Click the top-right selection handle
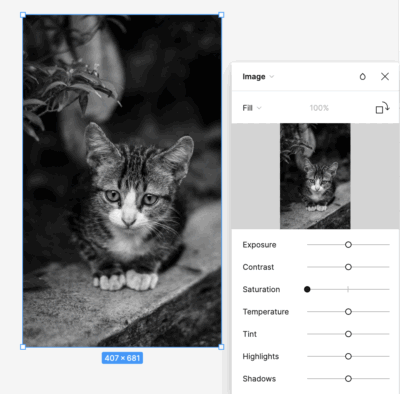Viewport: 400px width, 394px height. pyautogui.click(x=221, y=15)
